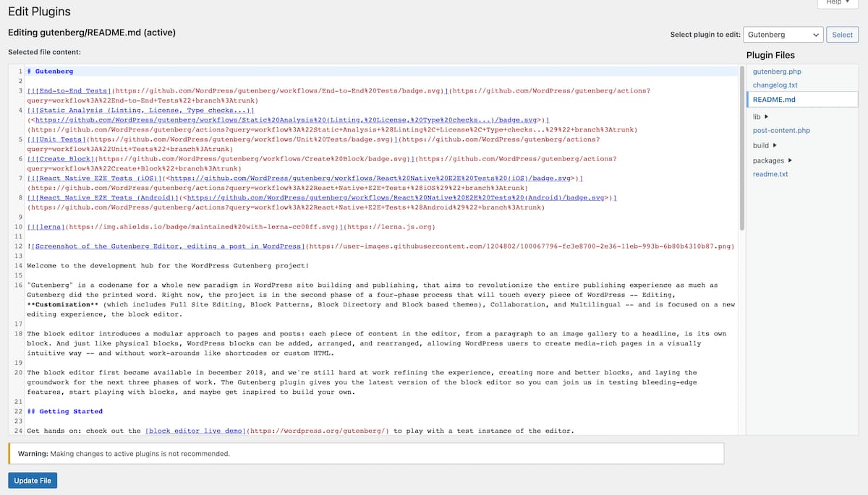Image resolution: width=868 pixels, height=495 pixels.
Task: Click 'React Native E2E Tests (Android)' text
Action: (x=106, y=197)
